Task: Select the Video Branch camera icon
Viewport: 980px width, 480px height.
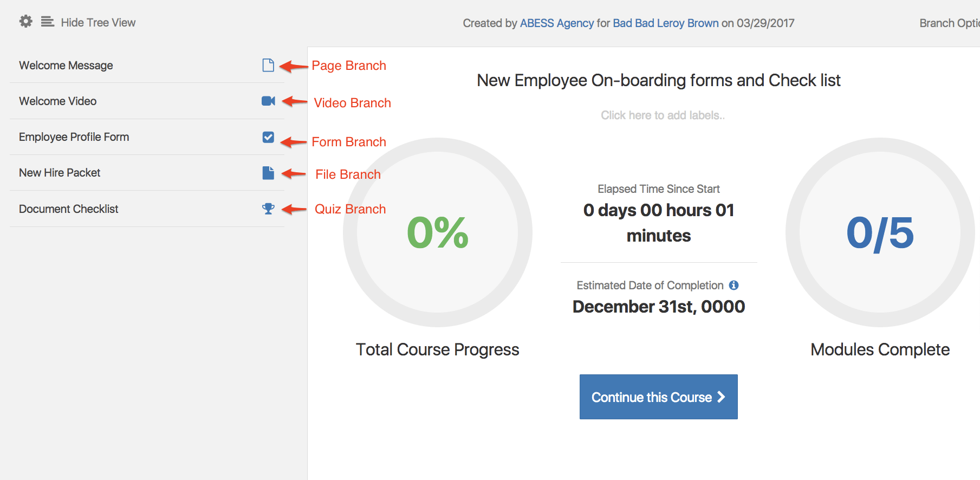Action: tap(268, 101)
